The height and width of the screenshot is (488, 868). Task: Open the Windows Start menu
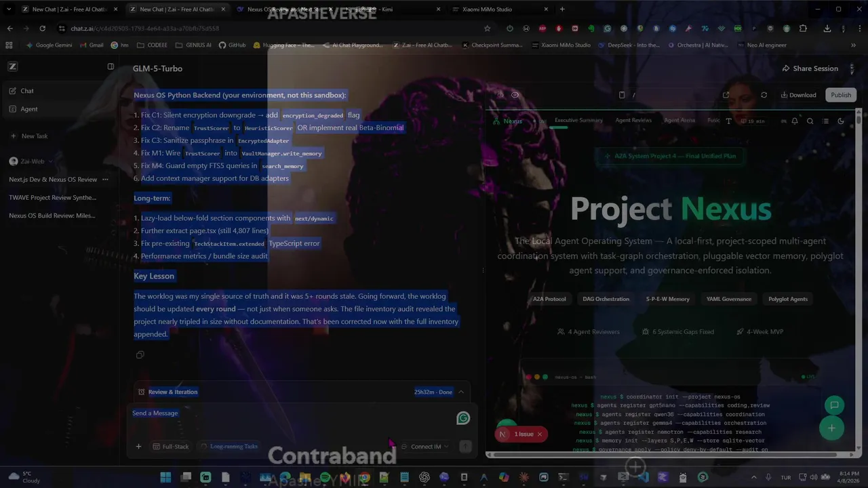(165, 477)
